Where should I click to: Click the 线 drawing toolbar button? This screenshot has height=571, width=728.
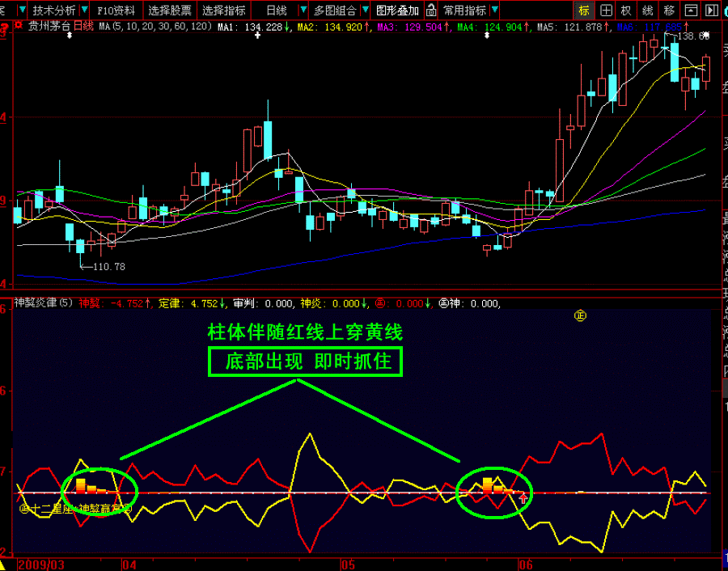pyautogui.click(x=648, y=11)
